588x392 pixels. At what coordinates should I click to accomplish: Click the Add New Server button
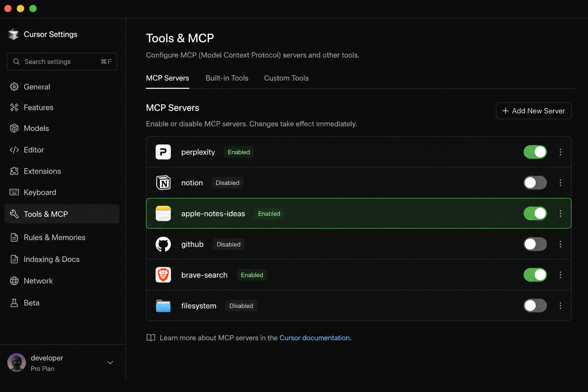point(534,111)
